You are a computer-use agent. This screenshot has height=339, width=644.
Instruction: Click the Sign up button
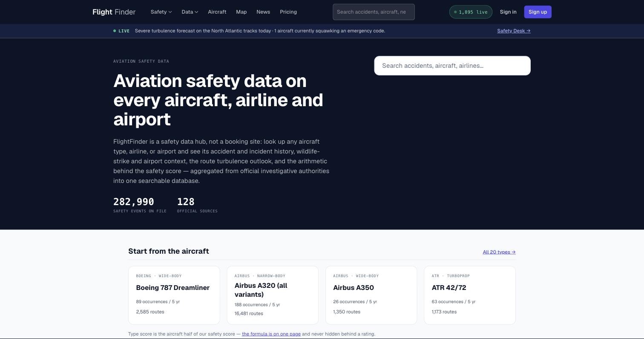[x=538, y=12]
